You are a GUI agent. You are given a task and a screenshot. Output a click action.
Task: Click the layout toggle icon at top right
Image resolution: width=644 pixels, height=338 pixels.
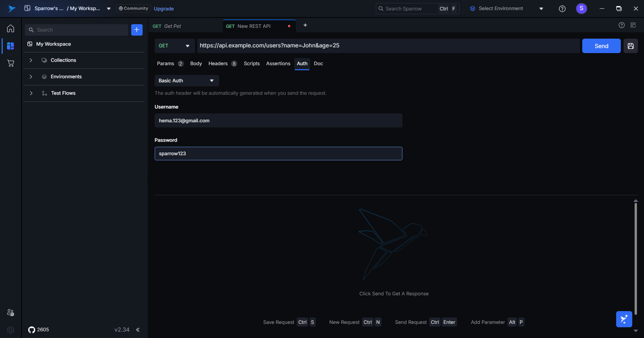[x=633, y=25]
